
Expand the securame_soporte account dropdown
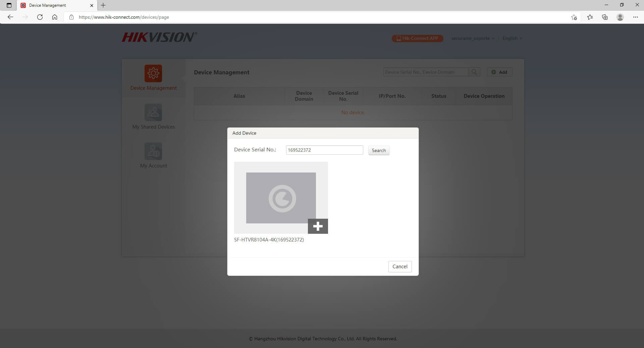pyautogui.click(x=473, y=39)
